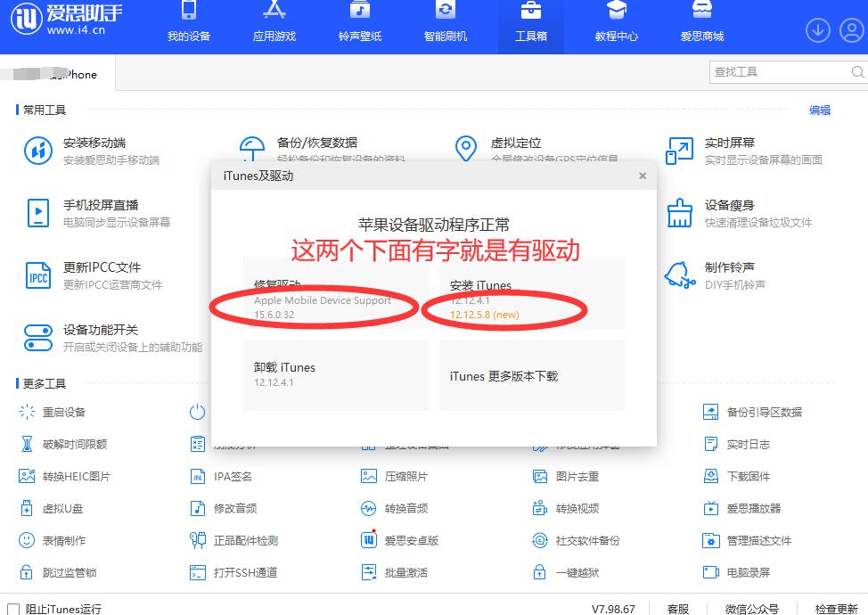Screen dimensions: 868x615
Task: Open 压缩照片 tool
Action: tap(394, 476)
